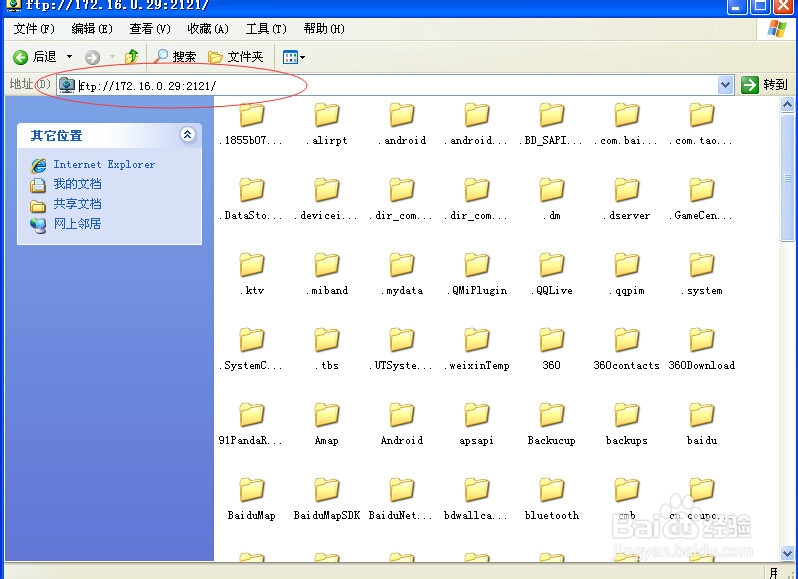Open the Tools (工具) menu
This screenshot has width=798, height=579.
(266, 29)
